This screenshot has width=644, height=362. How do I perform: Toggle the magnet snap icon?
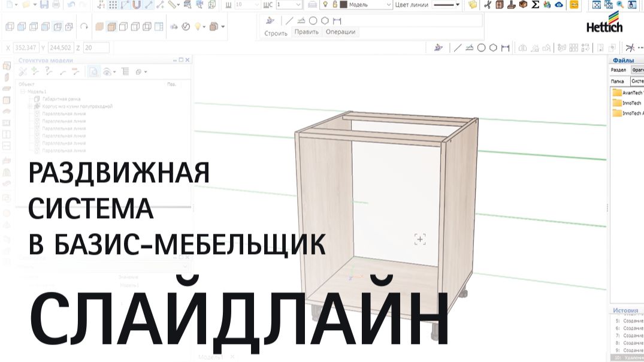[137, 5]
